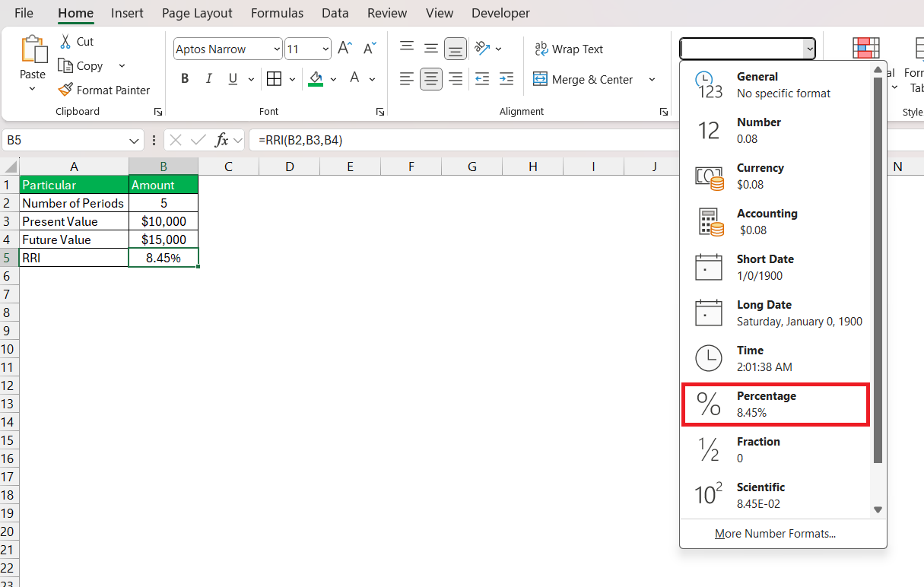
Task: Click the Insert Function fx icon
Action: click(221, 140)
